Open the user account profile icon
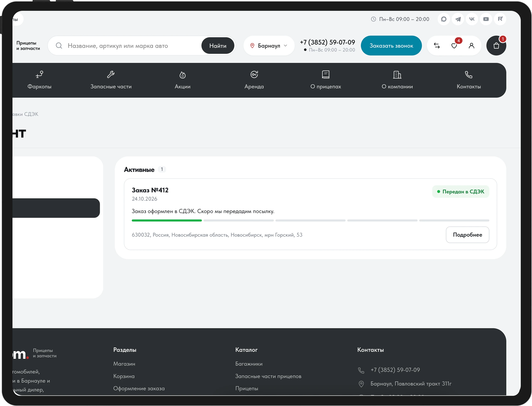The height and width of the screenshot is (406, 532). click(x=471, y=46)
